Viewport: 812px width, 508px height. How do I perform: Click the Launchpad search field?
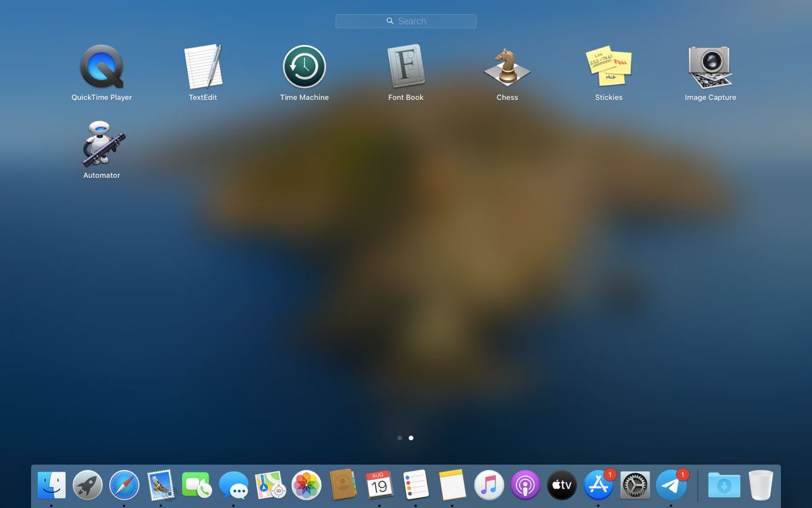pyautogui.click(x=406, y=21)
